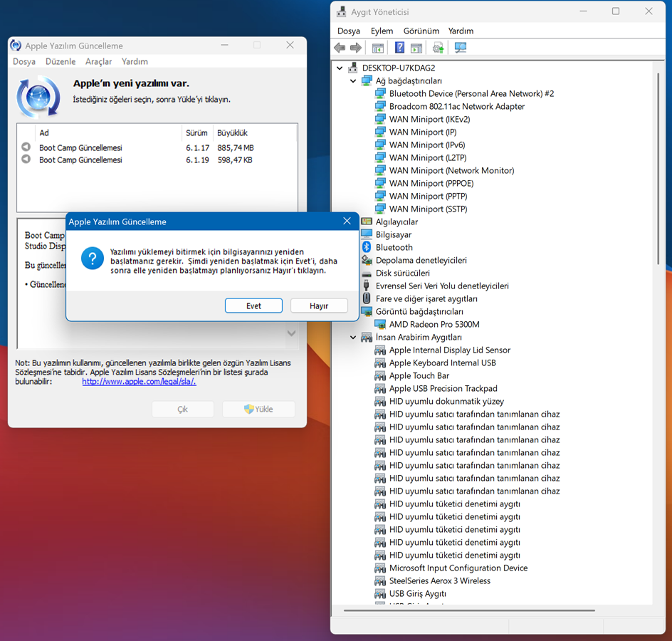Select Apple Internal Display Lid Sensor
The width and height of the screenshot is (672, 641).
click(450, 350)
